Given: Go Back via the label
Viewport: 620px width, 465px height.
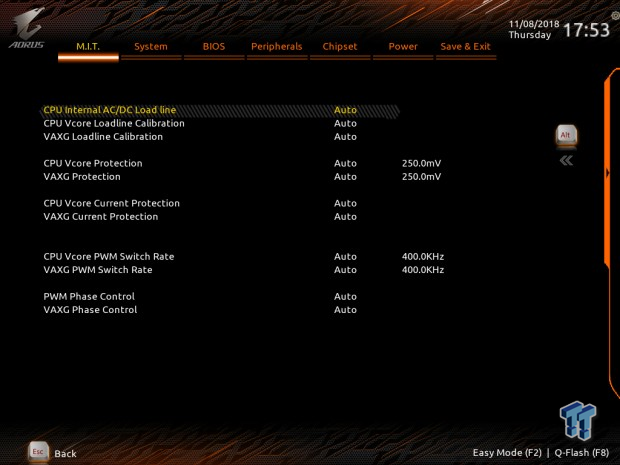Looking at the screenshot, I should 65,454.
